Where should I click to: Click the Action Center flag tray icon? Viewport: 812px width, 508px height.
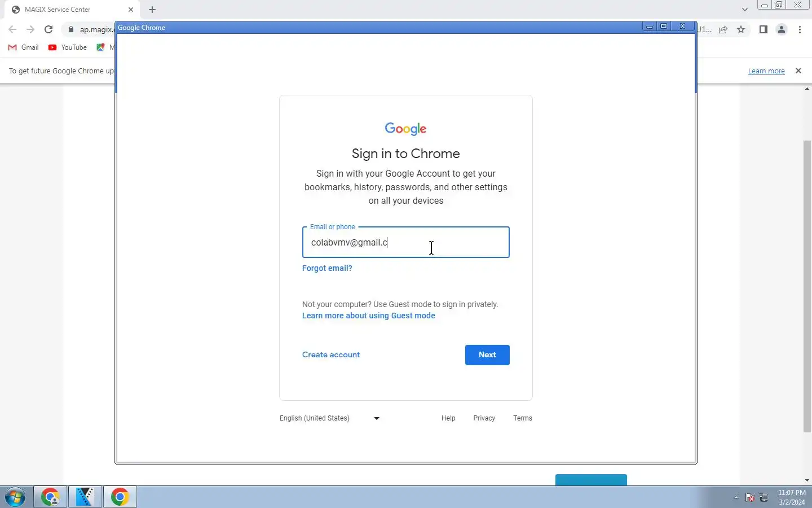pyautogui.click(x=750, y=497)
